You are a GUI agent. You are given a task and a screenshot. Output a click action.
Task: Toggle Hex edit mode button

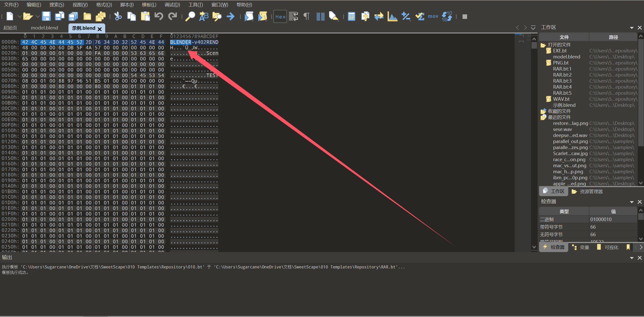(280, 17)
